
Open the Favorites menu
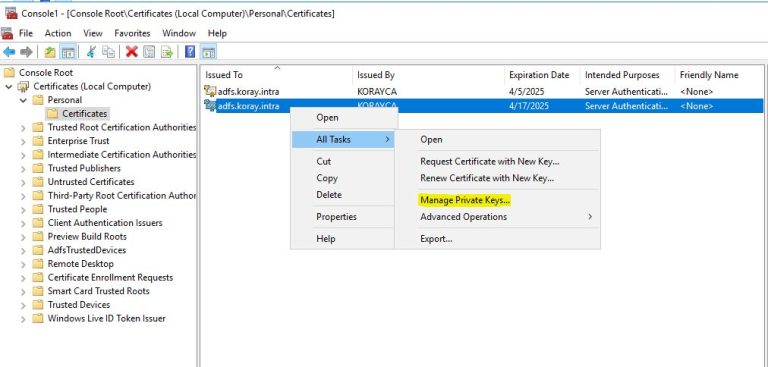click(132, 33)
